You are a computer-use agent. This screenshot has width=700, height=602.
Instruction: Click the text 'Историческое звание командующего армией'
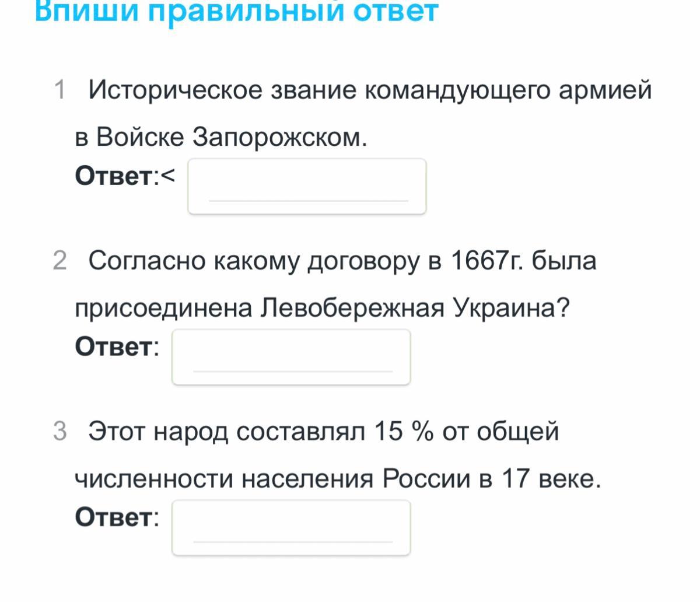coord(370,91)
